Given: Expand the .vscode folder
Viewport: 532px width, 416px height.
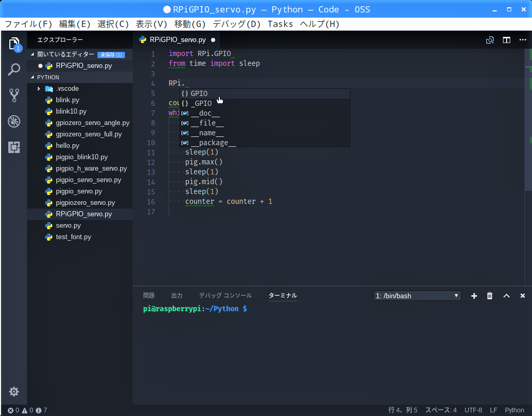Looking at the screenshot, I should [x=39, y=89].
